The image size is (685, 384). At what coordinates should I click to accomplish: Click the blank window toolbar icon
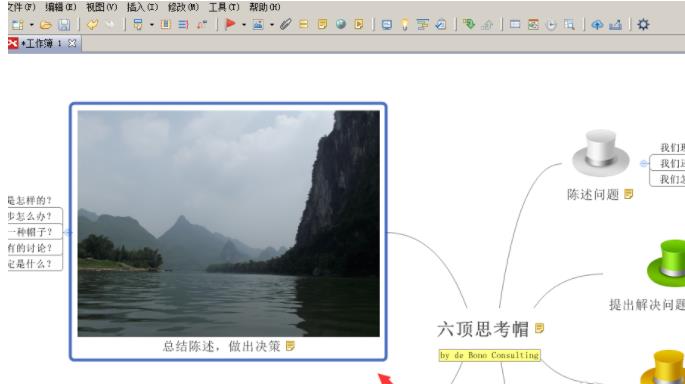(x=515, y=24)
